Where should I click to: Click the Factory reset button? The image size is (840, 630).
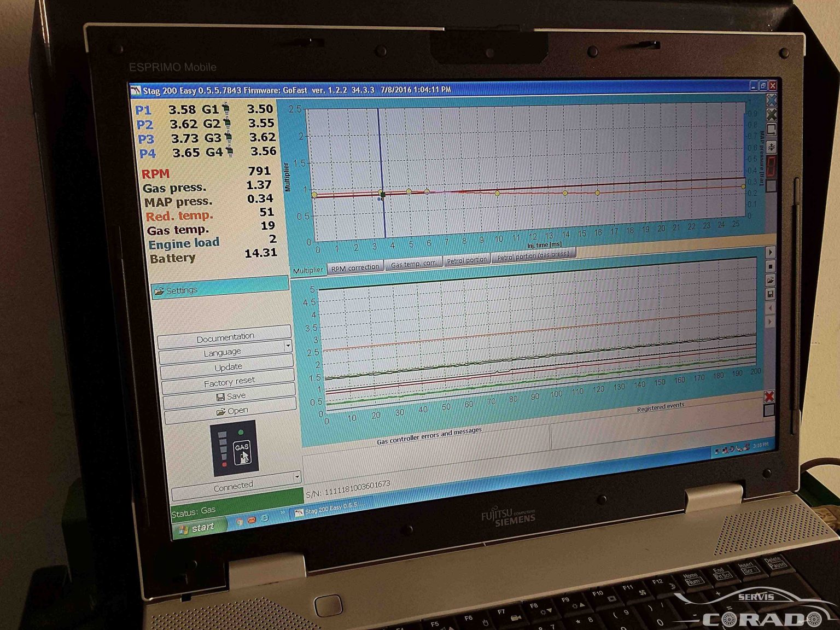[x=229, y=382]
